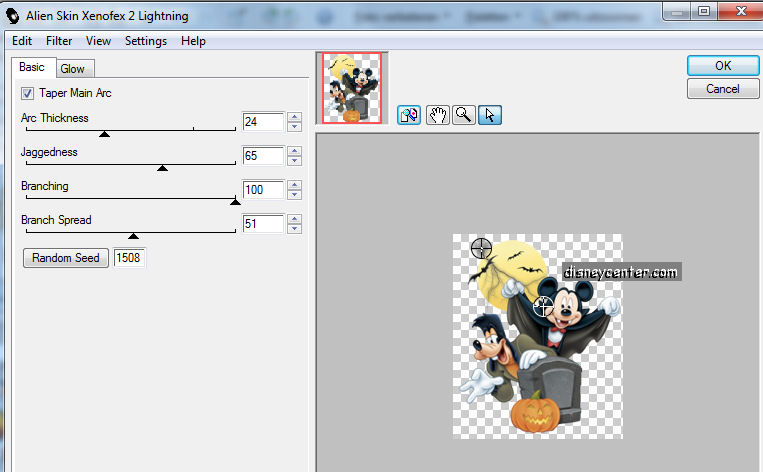Screen dimensions: 763x472
Task: Click the Random Seed button
Action: (x=66, y=258)
